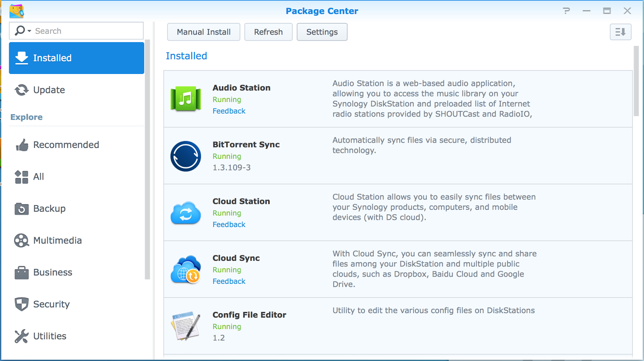Open the Cloud Sync package icon
The image size is (644, 361).
point(186,269)
